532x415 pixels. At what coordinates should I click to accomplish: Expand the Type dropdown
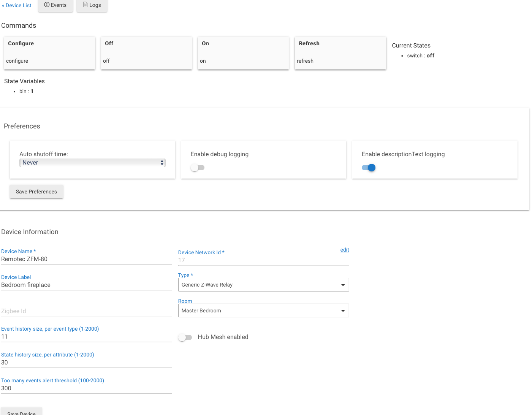click(263, 285)
